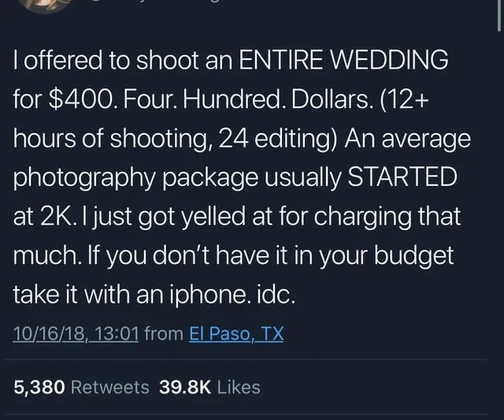
Task: Click the words ENTIRE WEDDING in the tweet
Action: click(343, 60)
